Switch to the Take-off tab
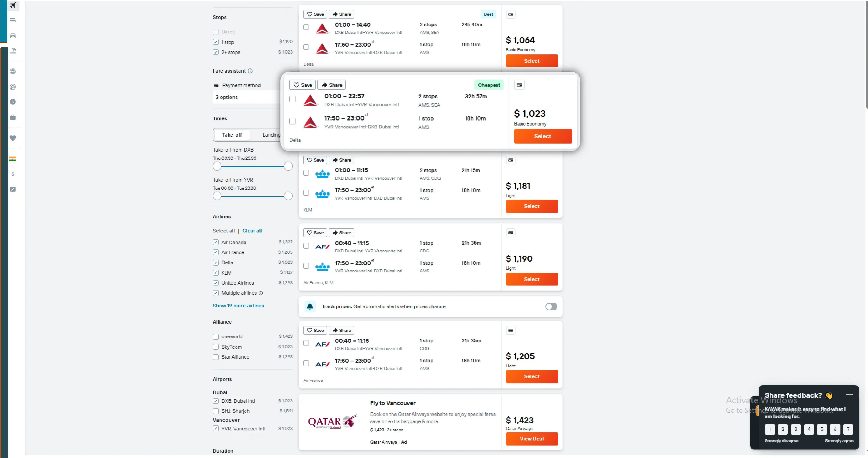The image size is (868, 458). [x=231, y=135]
